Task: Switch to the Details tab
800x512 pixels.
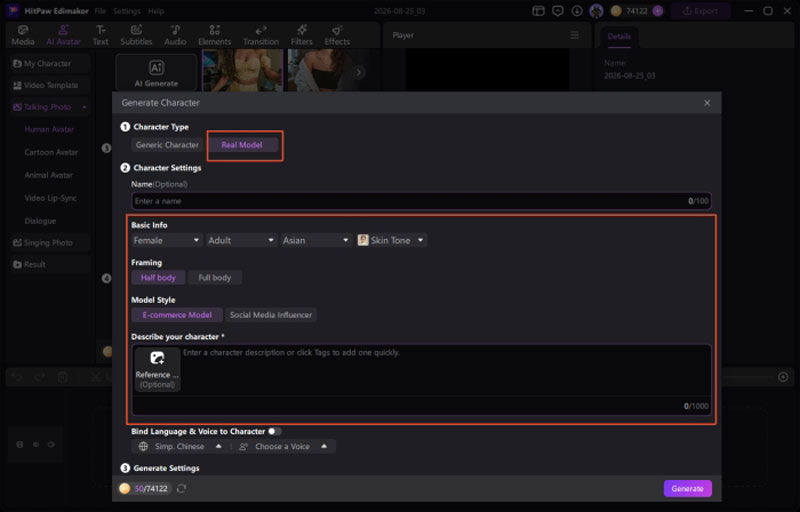Action: click(x=619, y=37)
